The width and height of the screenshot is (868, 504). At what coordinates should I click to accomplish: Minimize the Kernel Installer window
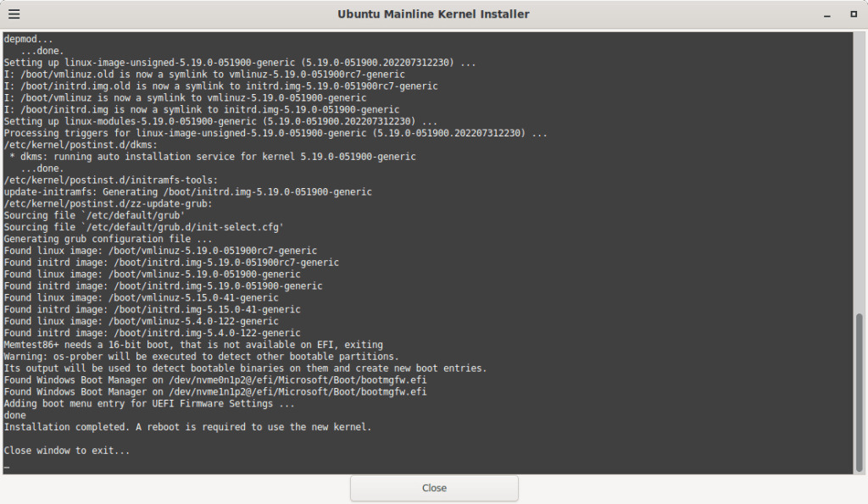(829, 15)
